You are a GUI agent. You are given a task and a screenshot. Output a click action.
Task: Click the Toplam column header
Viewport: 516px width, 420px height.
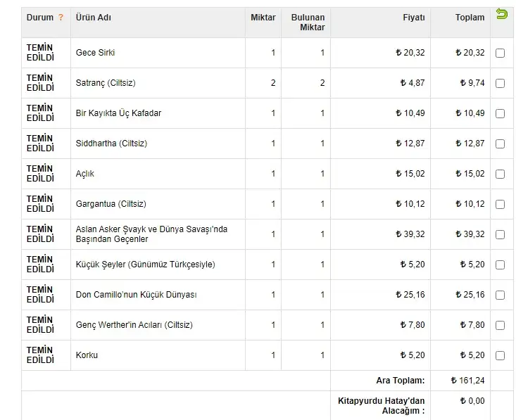(470, 18)
